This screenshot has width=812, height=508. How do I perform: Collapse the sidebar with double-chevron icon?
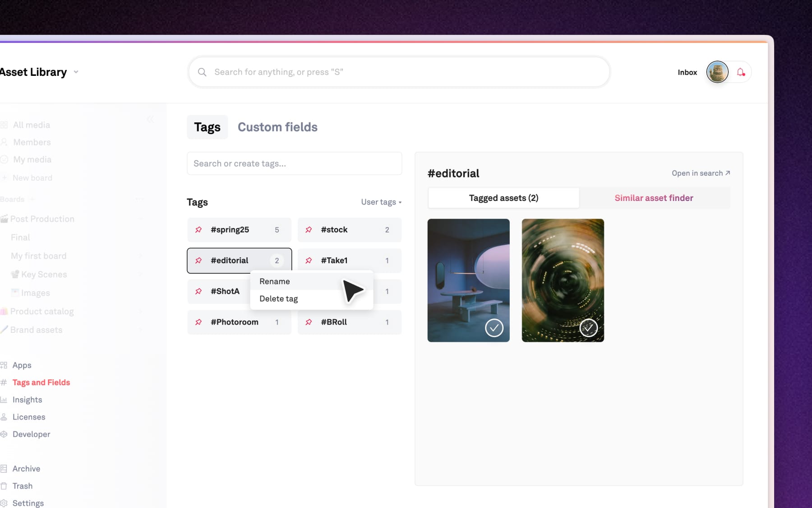(150, 119)
